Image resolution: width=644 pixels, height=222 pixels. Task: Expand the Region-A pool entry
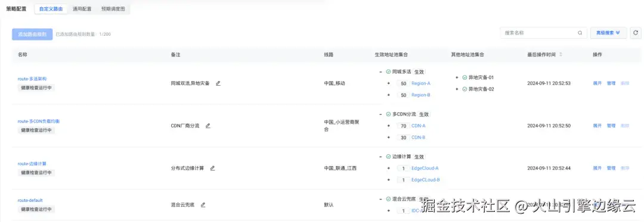tap(389, 83)
